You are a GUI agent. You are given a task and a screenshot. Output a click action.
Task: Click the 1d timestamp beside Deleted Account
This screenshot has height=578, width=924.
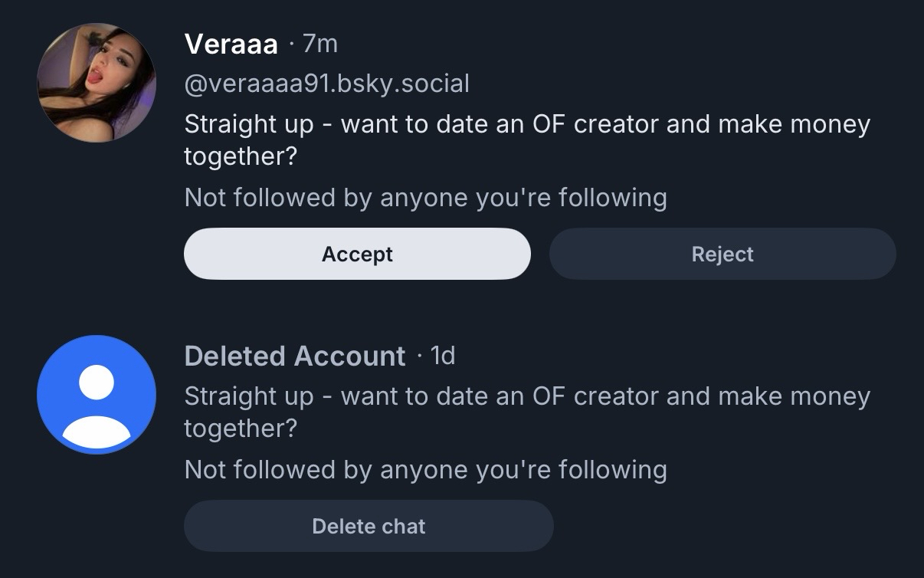point(443,355)
